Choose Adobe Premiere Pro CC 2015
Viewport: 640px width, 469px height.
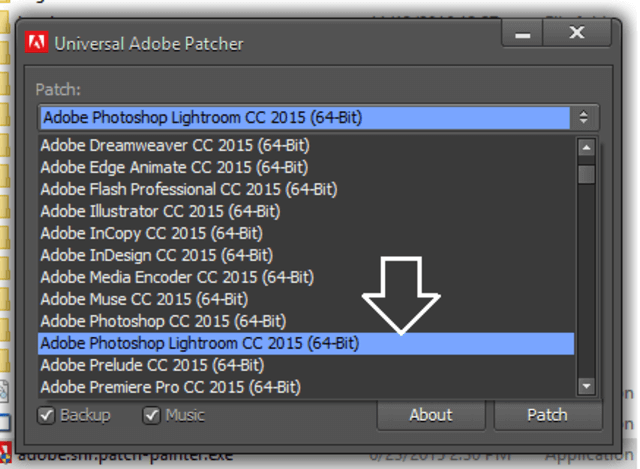(170, 387)
